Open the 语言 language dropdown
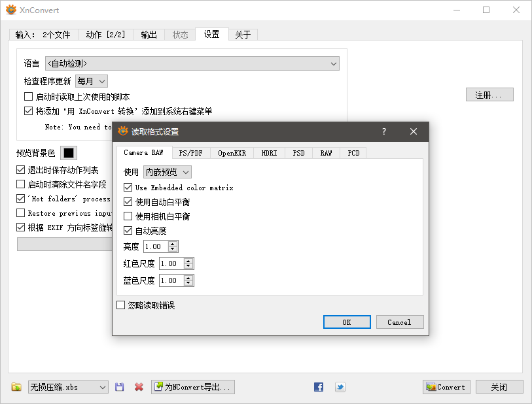This screenshot has width=532, height=404. (192, 63)
